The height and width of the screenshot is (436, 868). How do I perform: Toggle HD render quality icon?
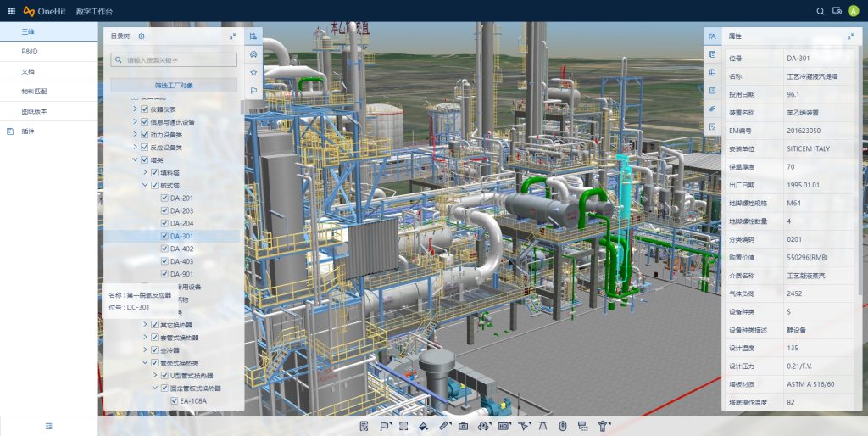[x=504, y=426]
